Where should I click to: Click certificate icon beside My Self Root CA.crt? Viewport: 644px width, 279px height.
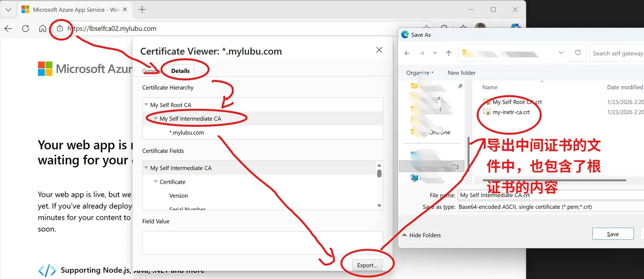tap(487, 102)
